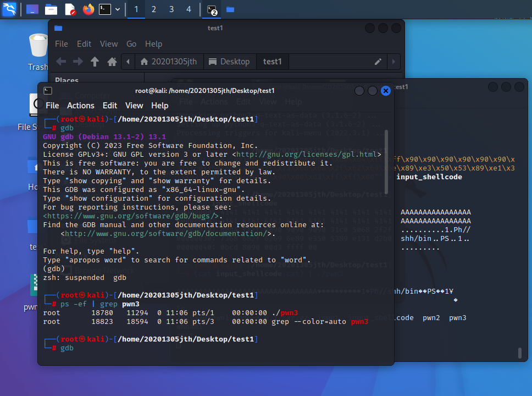532x396 pixels.
Task: Click the '(gdb)' prompt line
Action: click(54, 268)
